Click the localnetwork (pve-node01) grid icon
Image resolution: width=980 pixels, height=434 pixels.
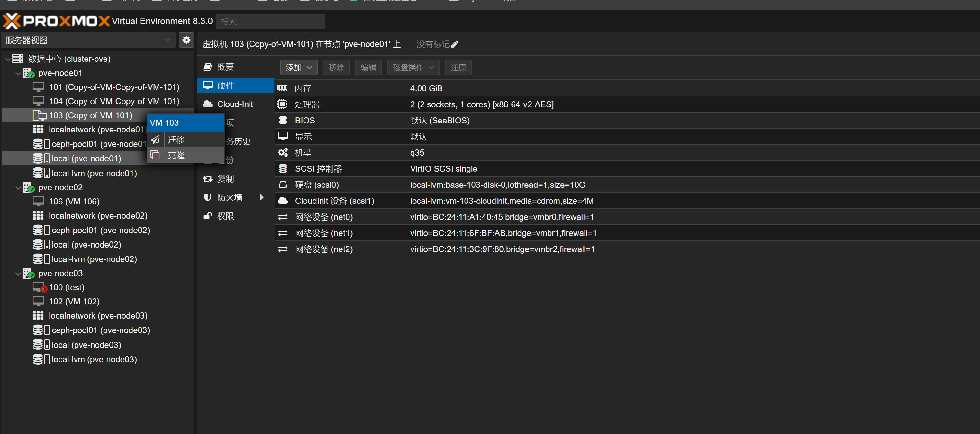click(x=38, y=129)
